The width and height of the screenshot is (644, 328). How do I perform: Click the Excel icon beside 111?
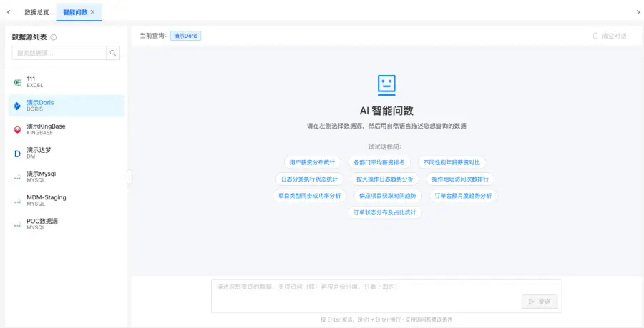click(17, 82)
